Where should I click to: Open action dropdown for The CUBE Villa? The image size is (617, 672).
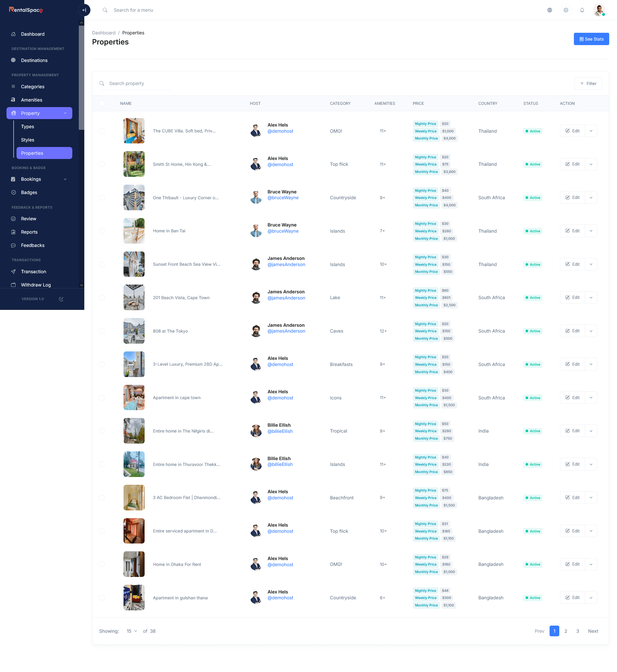(591, 131)
